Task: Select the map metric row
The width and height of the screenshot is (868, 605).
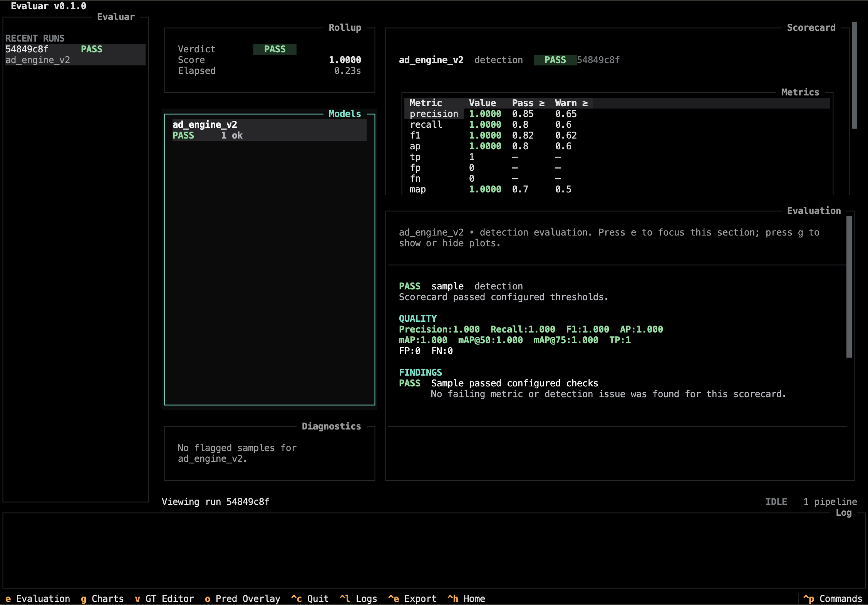Action: [x=617, y=189]
